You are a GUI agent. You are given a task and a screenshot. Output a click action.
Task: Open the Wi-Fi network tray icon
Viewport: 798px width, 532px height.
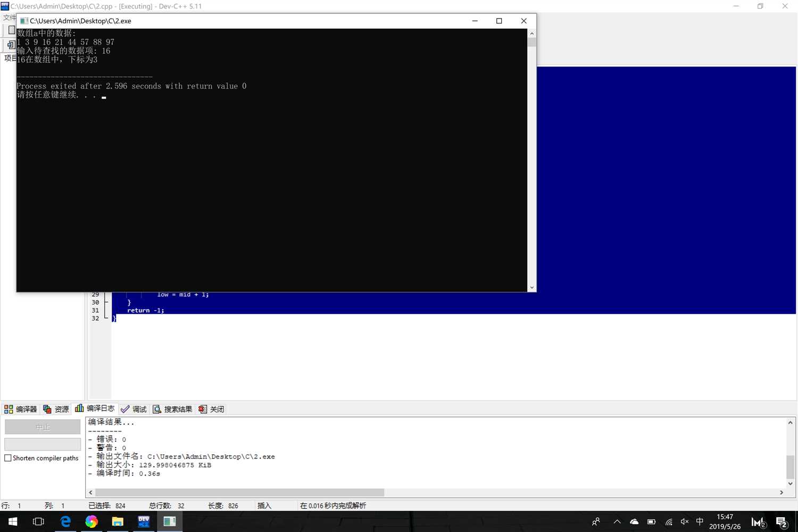click(668, 522)
